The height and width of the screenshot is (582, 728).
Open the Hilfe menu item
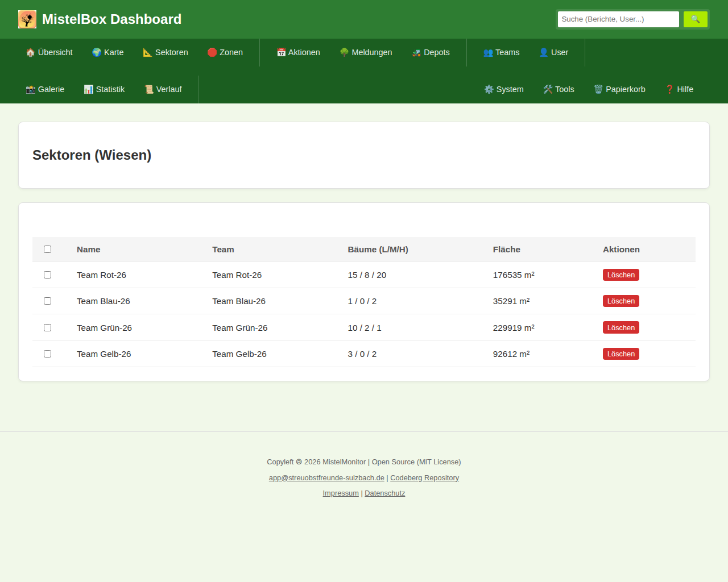(679, 89)
